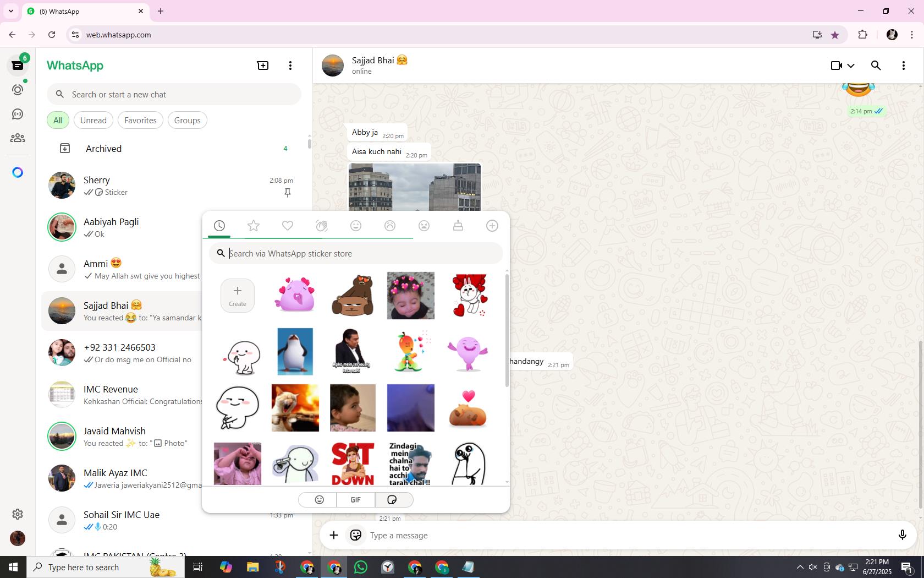Open the browser Extensions puzzle icon
924x578 pixels.
[862, 35]
